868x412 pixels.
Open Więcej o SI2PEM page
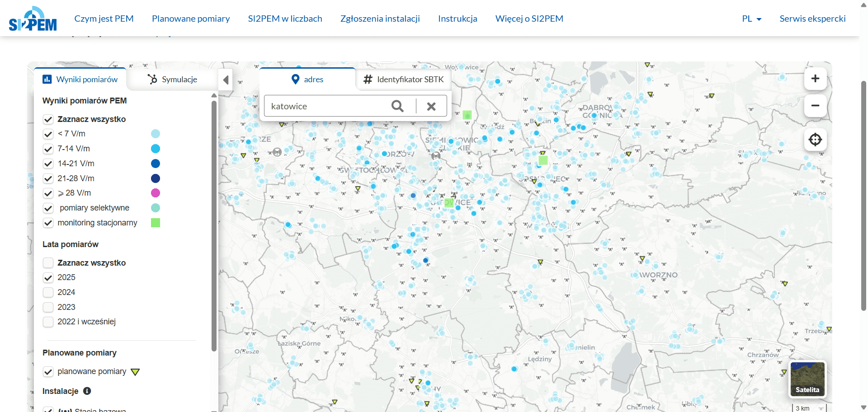[x=529, y=19]
